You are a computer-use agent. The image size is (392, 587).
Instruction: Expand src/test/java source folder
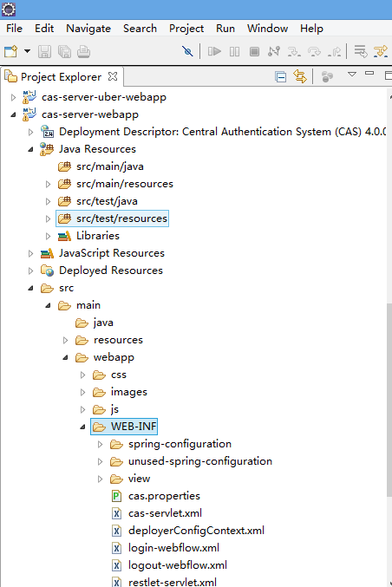pos(48,201)
